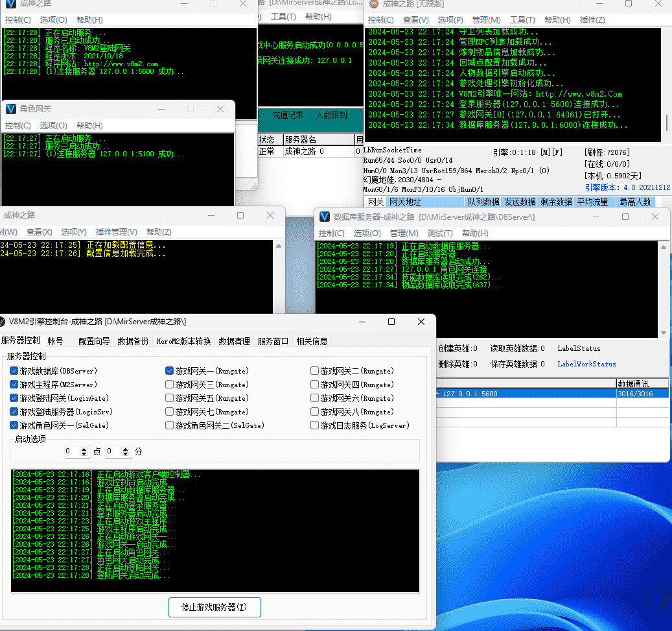672x631 pixels.
Task: Open 帮助(H) menu in 角色网关 window
Action: (x=89, y=126)
